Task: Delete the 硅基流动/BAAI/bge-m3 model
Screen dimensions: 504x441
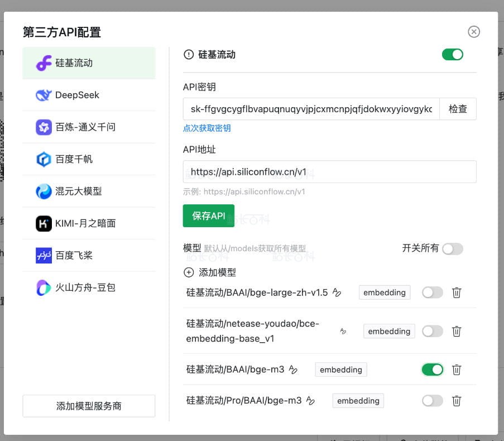Action: click(x=457, y=370)
